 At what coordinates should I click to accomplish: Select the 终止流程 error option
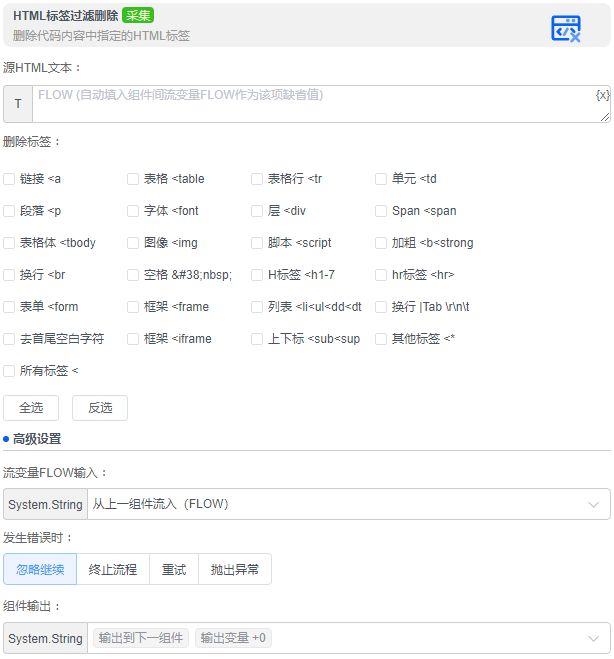(x=113, y=569)
